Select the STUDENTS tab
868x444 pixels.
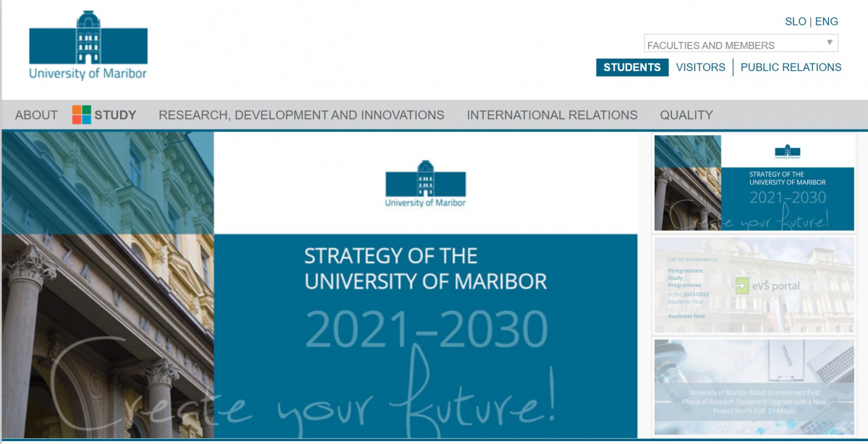pos(632,67)
